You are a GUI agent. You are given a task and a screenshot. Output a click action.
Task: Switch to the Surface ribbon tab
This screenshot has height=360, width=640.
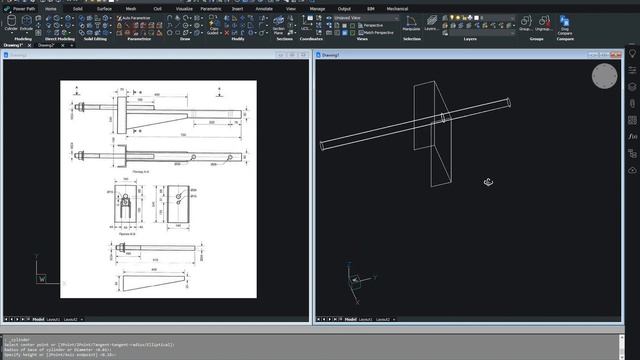[x=104, y=9]
